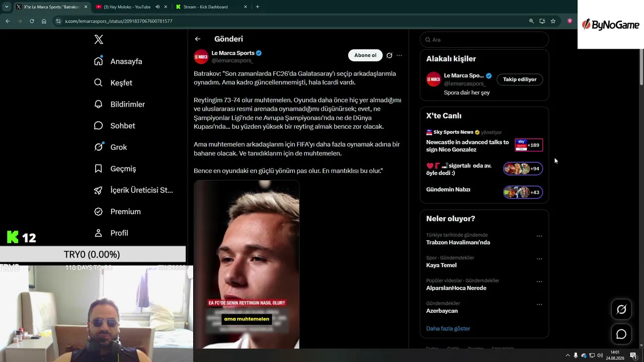Mute the Hey Moloko YouTube tab audio
This screenshot has height=362, width=644.
coord(157,7)
